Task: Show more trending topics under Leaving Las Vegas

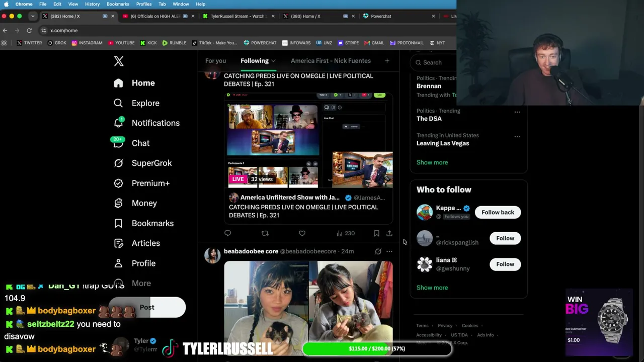Action: 432,162
